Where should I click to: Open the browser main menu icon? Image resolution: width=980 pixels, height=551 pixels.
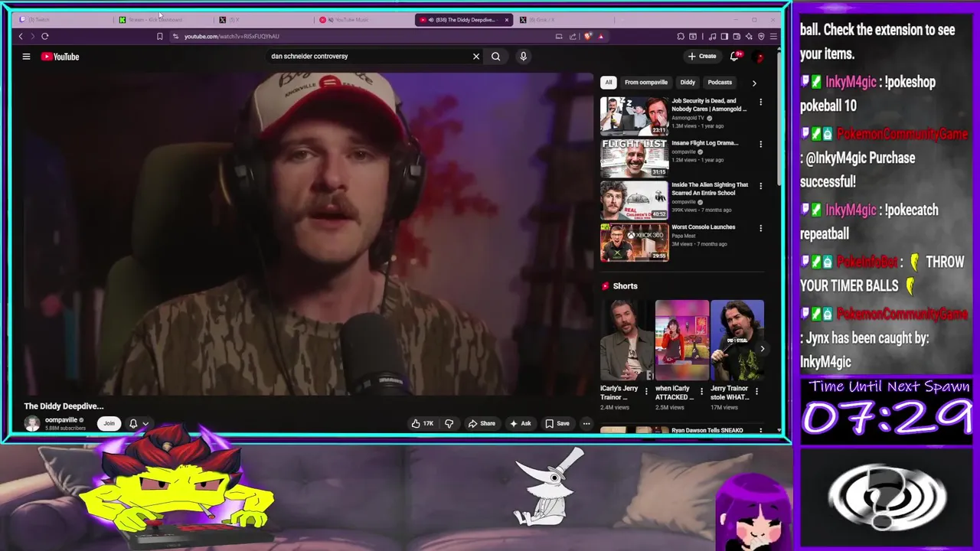773,36
